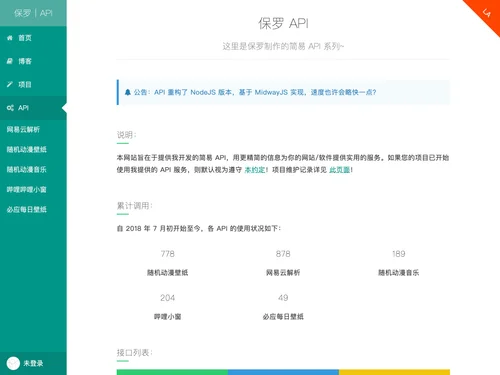Click the 说明 section heading
This screenshot has height=375, width=500.
coord(126,135)
